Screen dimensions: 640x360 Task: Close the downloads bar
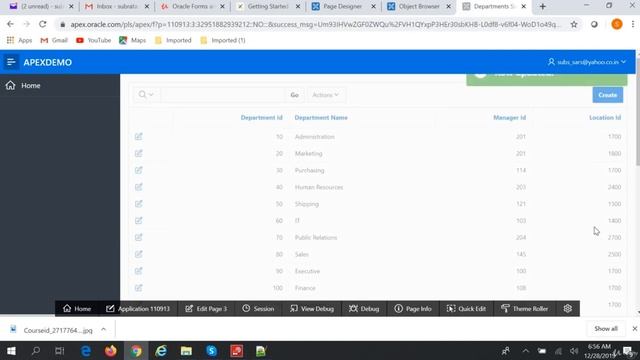click(x=635, y=329)
